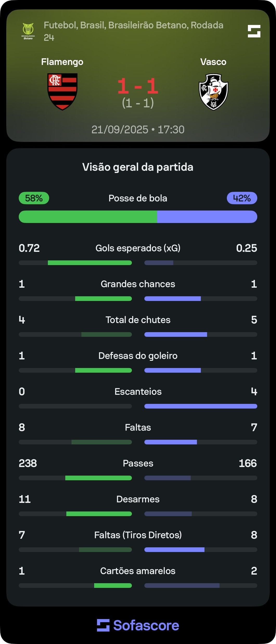Screen dimensions: 276x644
Task: Open the Sofascore wordmark in the footer
Action: pyautogui.click(x=146, y=625)
